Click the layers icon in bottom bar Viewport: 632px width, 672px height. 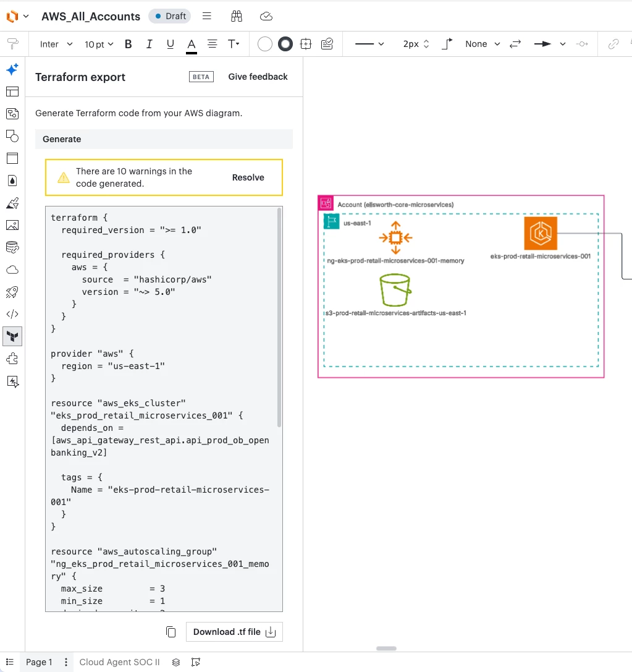(175, 662)
